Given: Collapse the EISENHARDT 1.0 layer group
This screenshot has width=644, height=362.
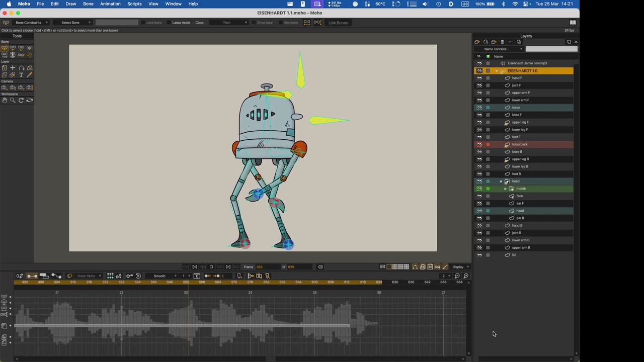Looking at the screenshot, I should pos(497,71).
